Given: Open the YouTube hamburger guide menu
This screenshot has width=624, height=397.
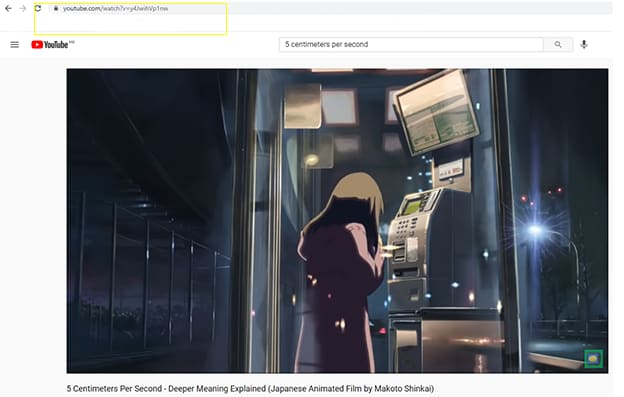Looking at the screenshot, I should tap(15, 45).
